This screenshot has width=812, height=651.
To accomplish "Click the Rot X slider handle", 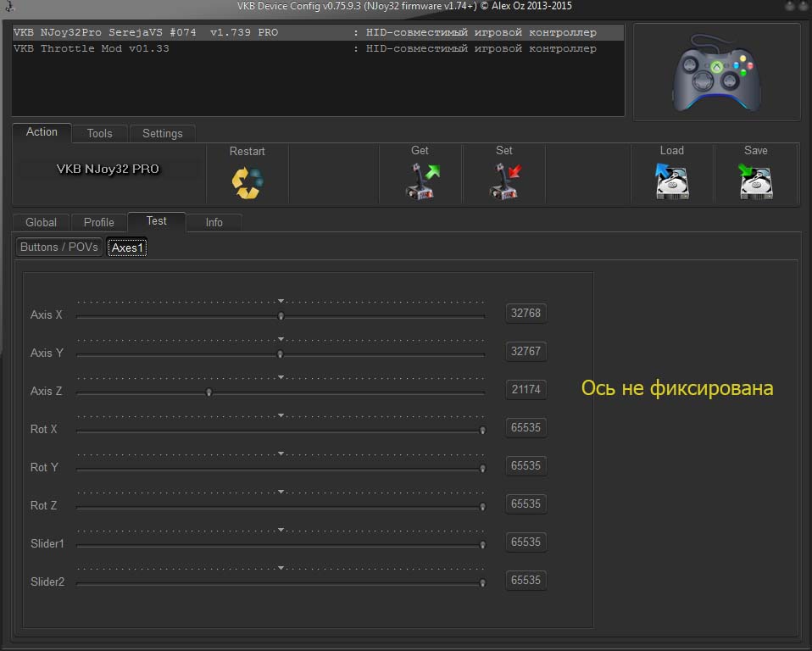I will pyautogui.click(x=482, y=430).
